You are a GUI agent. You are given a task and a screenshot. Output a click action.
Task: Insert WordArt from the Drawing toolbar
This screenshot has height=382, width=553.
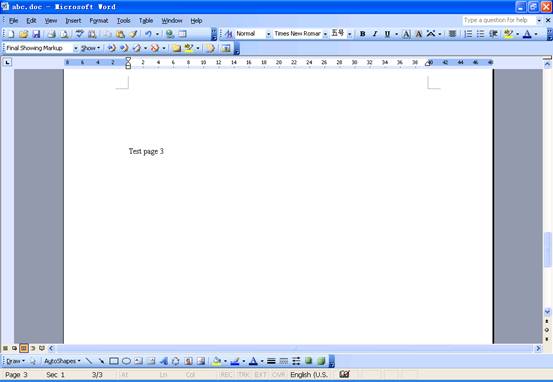[x=164, y=361]
